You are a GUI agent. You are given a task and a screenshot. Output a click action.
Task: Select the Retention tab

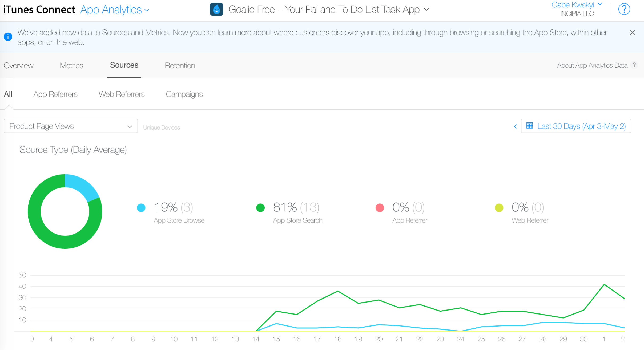click(x=180, y=66)
